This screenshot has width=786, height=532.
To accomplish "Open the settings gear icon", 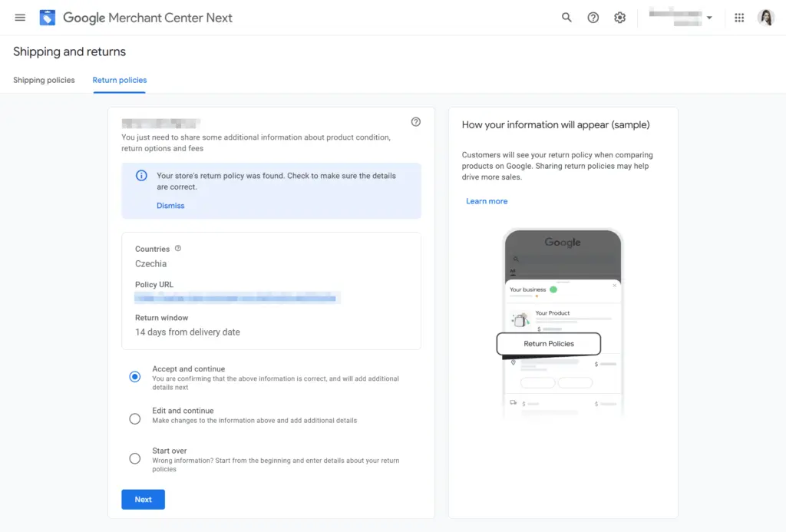I will tap(619, 18).
